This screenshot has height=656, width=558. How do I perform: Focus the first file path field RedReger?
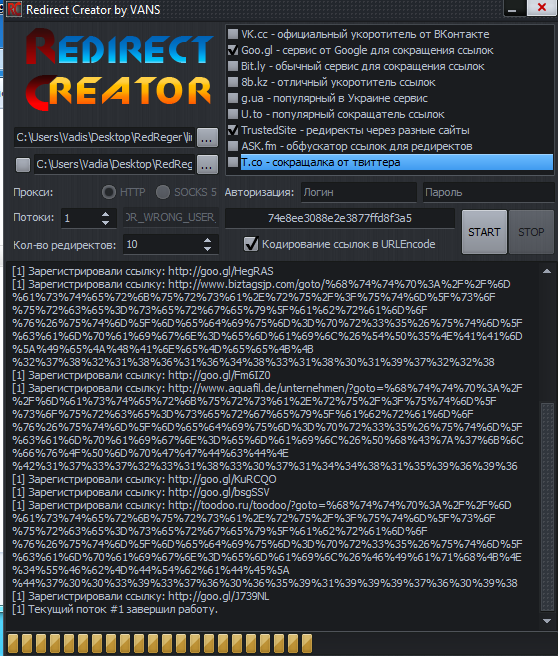pos(104,137)
